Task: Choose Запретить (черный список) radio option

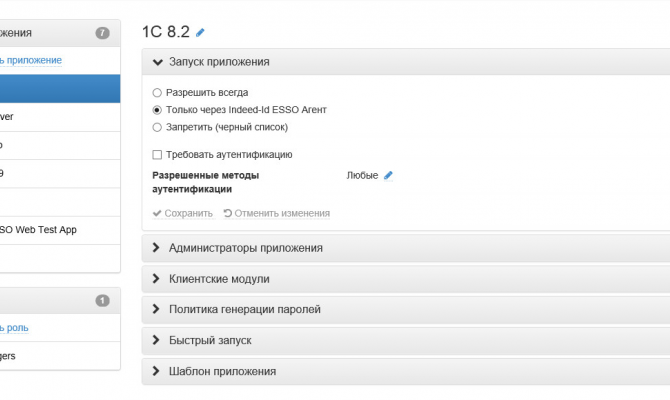Action: point(157,128)
